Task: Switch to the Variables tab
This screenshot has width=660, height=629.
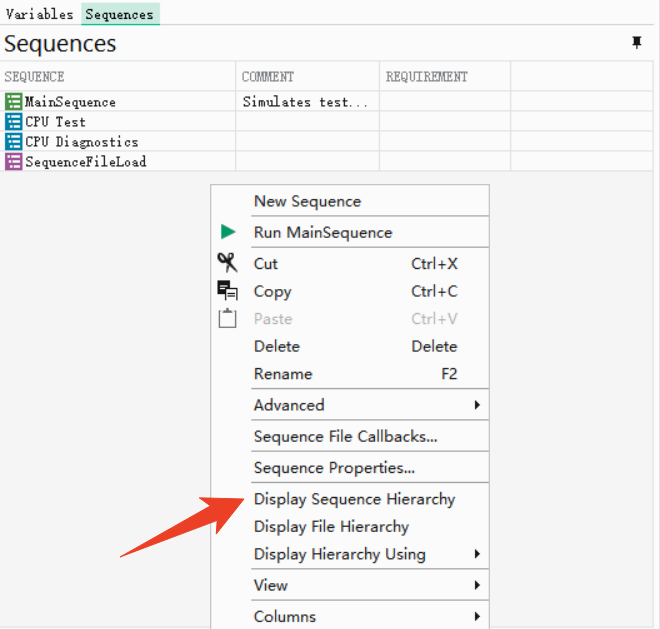Action: point(40,14)
